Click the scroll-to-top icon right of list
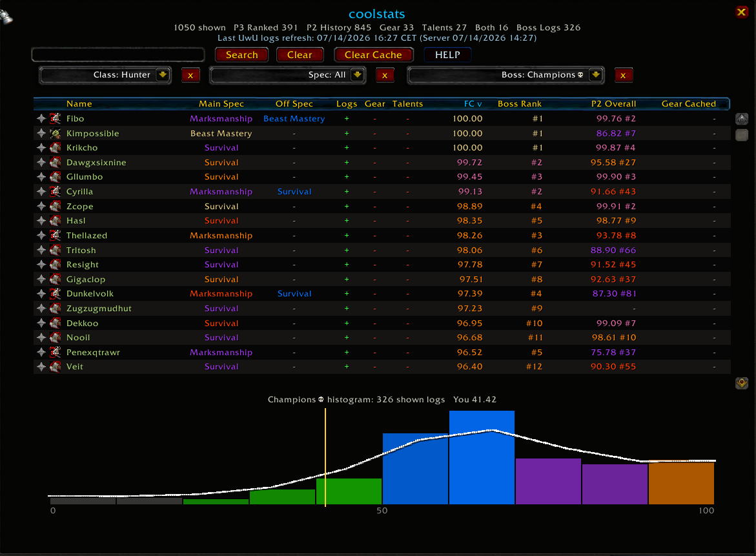The image size is (756, 556). point(742,119)
